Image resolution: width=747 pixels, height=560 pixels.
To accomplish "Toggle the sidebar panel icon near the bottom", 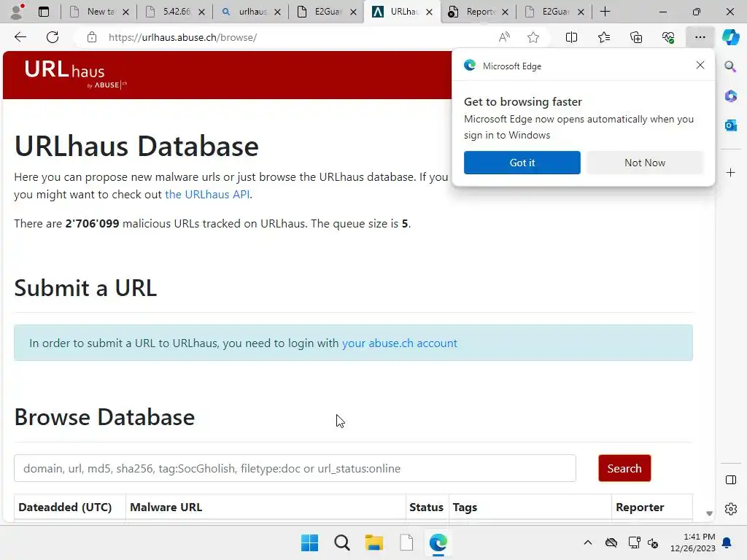I will click(730, 480).
